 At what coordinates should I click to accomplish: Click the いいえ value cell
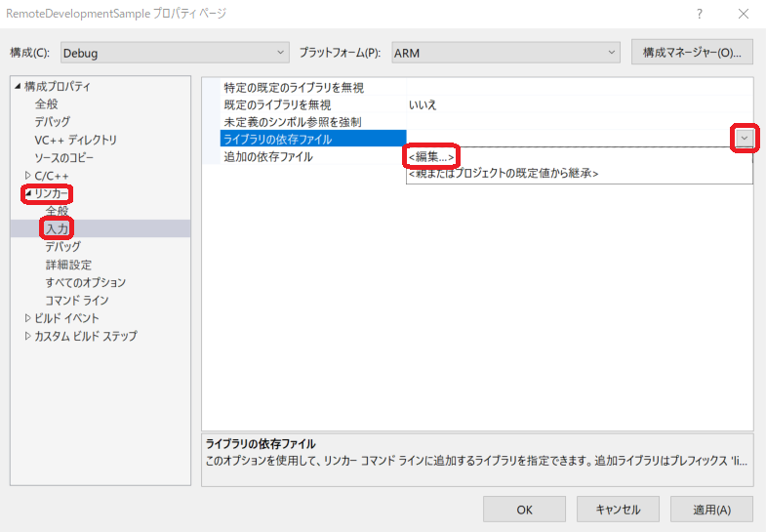pos(579,104)
